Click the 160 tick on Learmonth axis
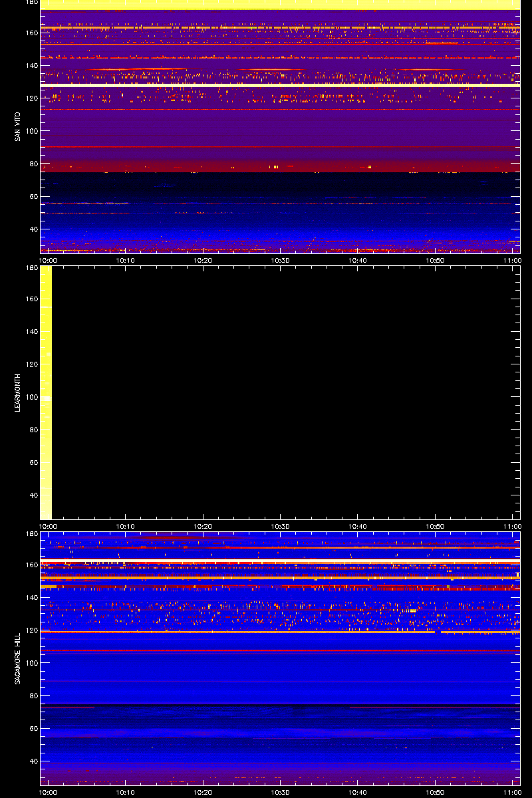Screen dimensions: 532x798 tap(31, 299)
